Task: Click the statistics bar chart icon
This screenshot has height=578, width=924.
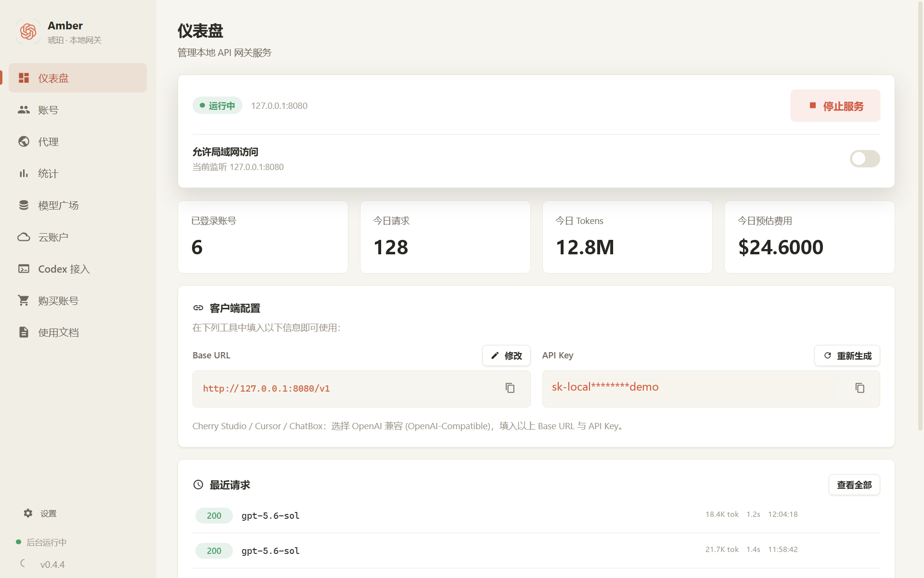Action: (24, 173)
